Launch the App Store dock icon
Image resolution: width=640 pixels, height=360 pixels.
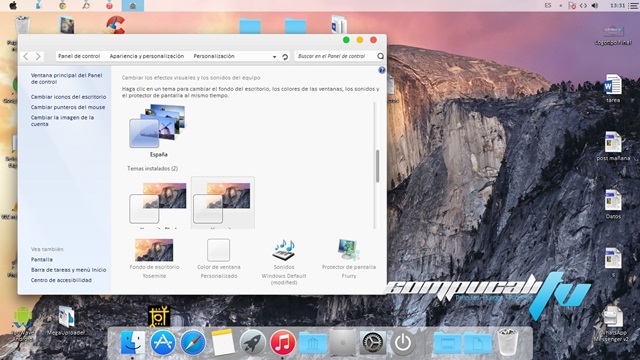pyautogui.click(x=163, y=342)
